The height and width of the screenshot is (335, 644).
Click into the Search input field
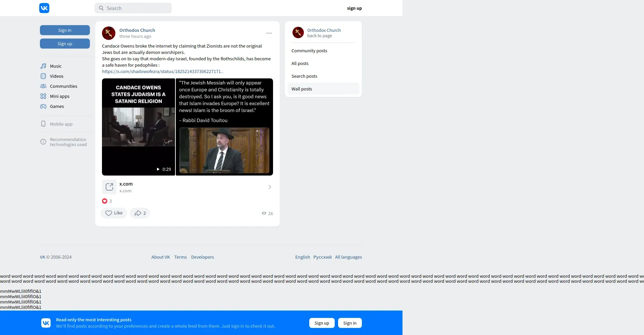tap(133, 8)
